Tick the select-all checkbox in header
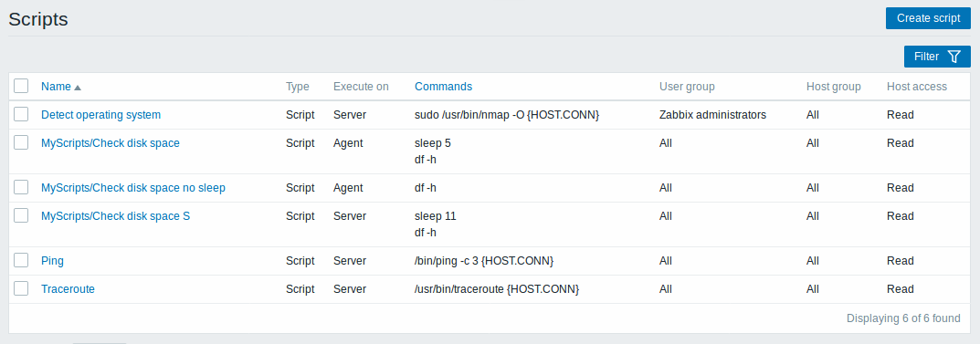Image resolution: width=980 pixels, height=344 pixels. [21, 86]
